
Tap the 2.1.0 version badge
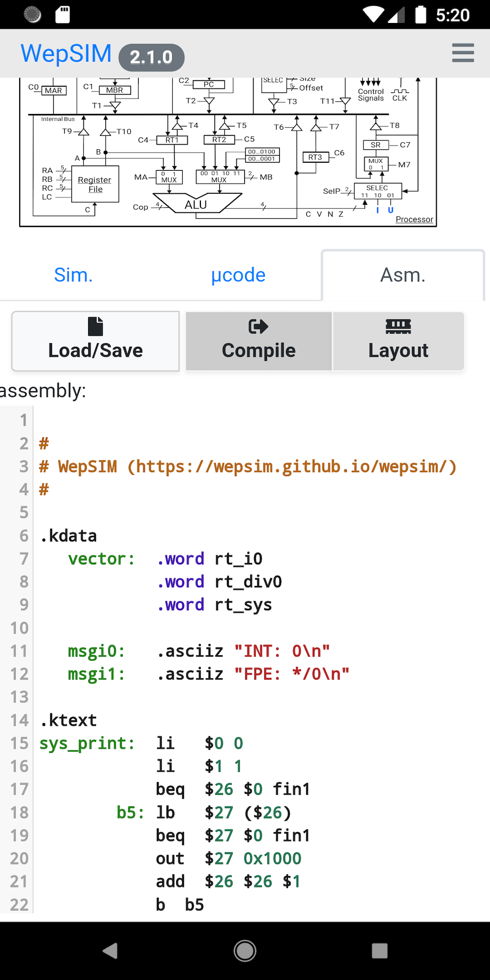tap(151, 57)
